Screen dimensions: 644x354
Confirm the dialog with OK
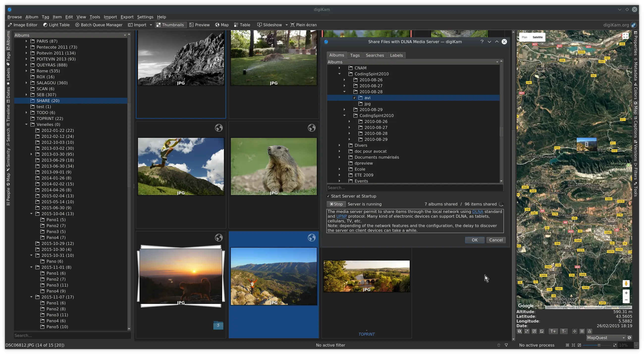[475, 240]
